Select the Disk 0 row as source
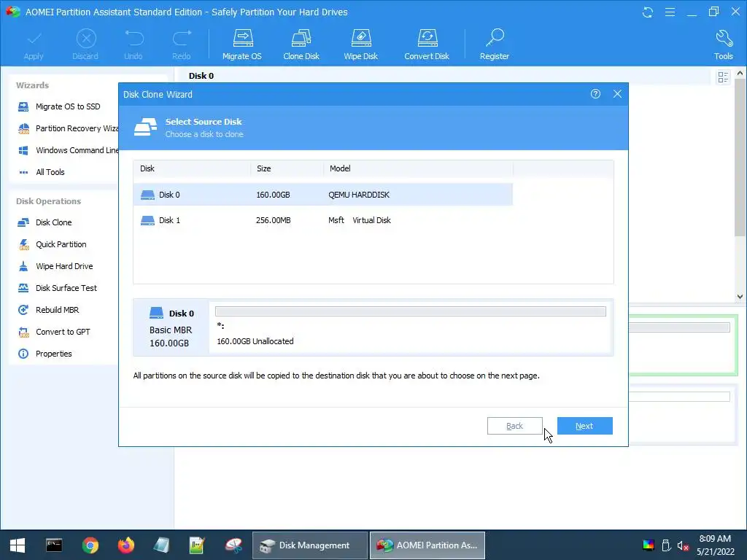The width and height of the screenshot is (747, 560). [323, 195]
